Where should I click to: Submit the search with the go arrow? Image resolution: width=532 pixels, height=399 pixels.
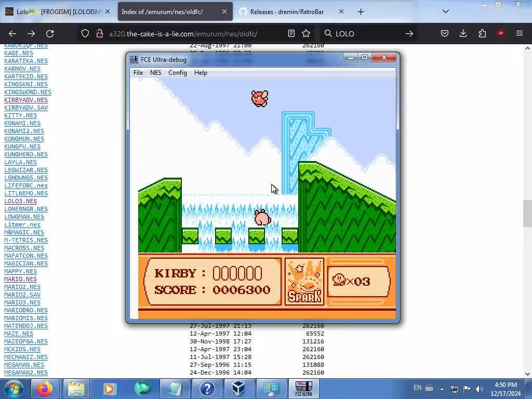coord(409,34)
